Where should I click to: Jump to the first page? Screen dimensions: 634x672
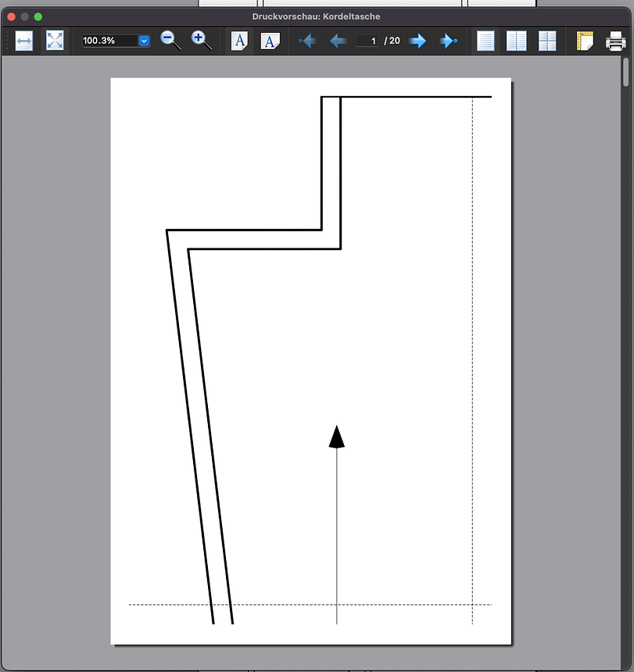click(308, 41)
